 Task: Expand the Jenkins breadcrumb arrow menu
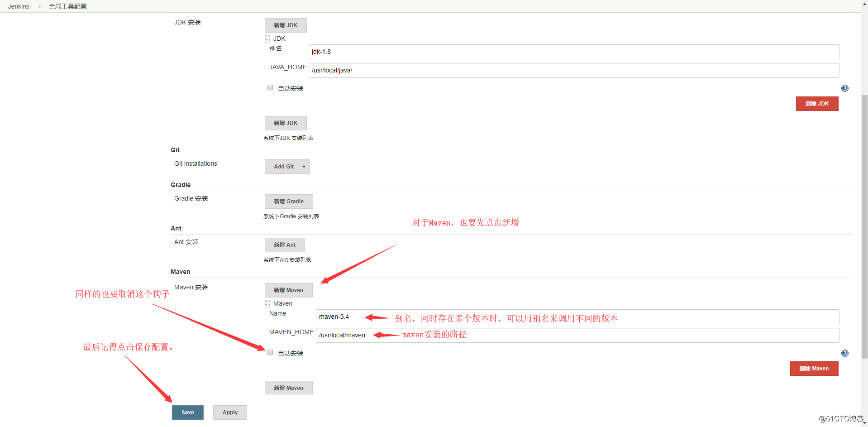tap(40, 6)
